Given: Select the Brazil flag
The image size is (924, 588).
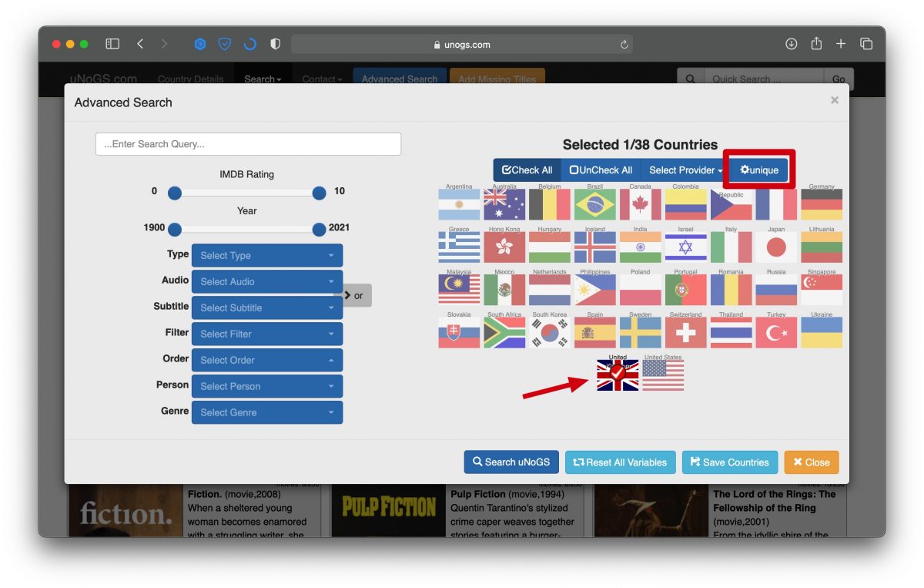Looking at the screenshot, I should pyautogui.click(x=594, y=205).
